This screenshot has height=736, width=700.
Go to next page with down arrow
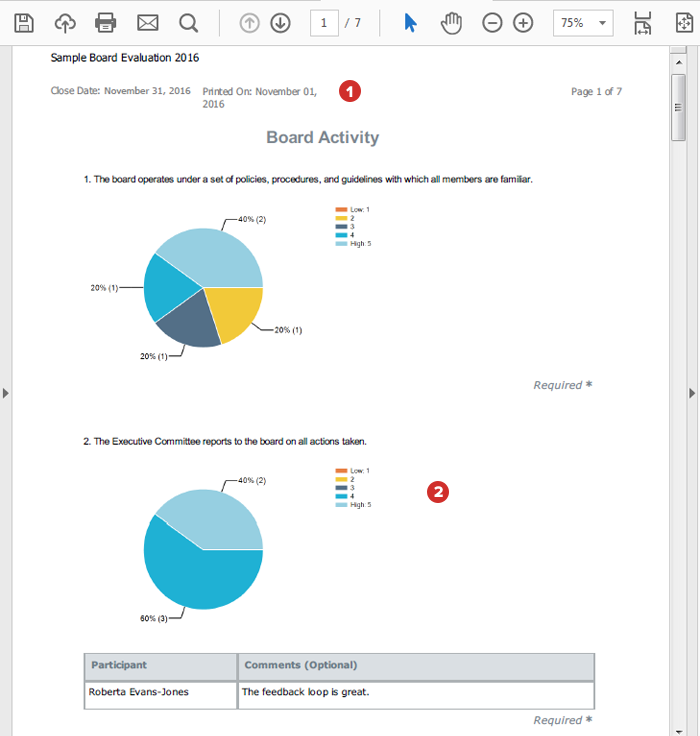click(x=280, y=22)
